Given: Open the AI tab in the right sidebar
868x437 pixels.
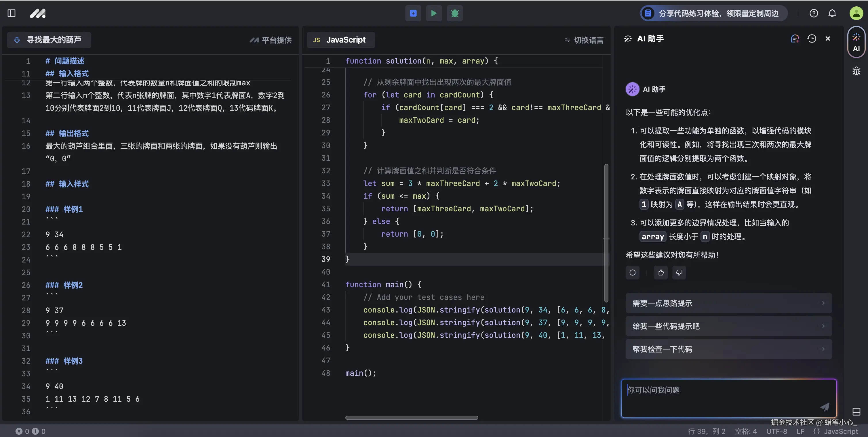Looking at the screenshot, I should 856,42.
